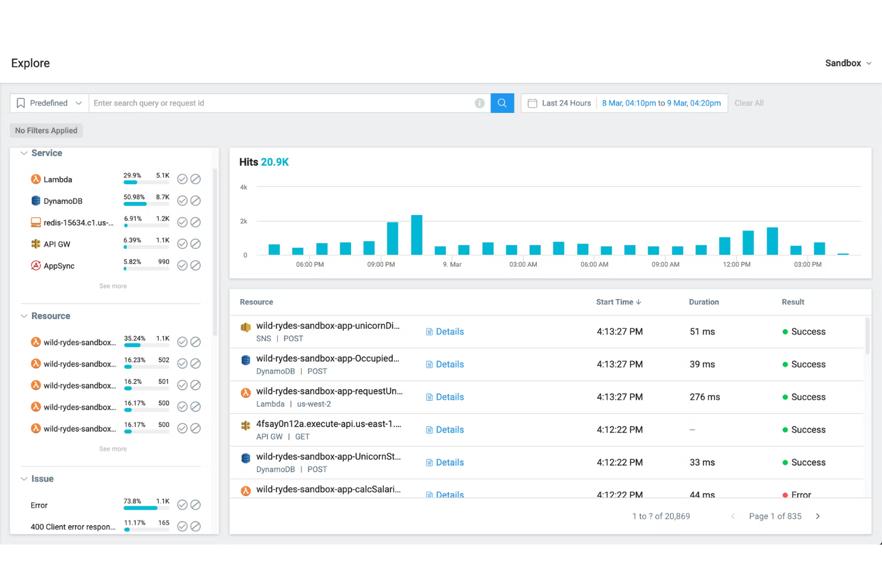Screen dimensions: 882x588
Task: Open the Sandbox environment selector
Action: pos(847,63)
